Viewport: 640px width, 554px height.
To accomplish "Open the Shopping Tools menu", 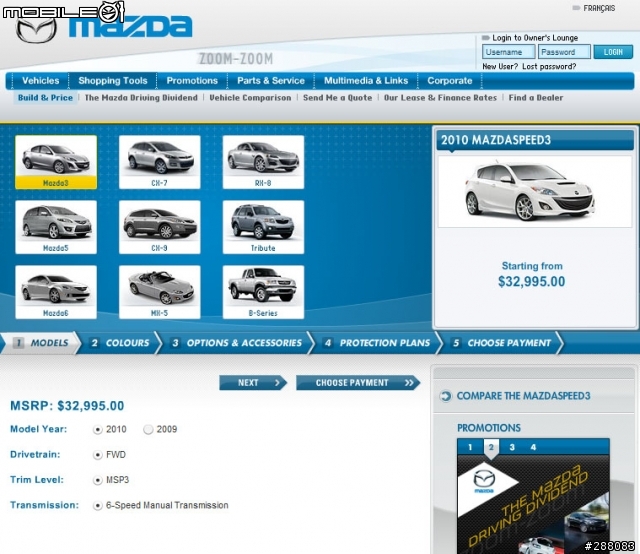I will coord(113,81).
